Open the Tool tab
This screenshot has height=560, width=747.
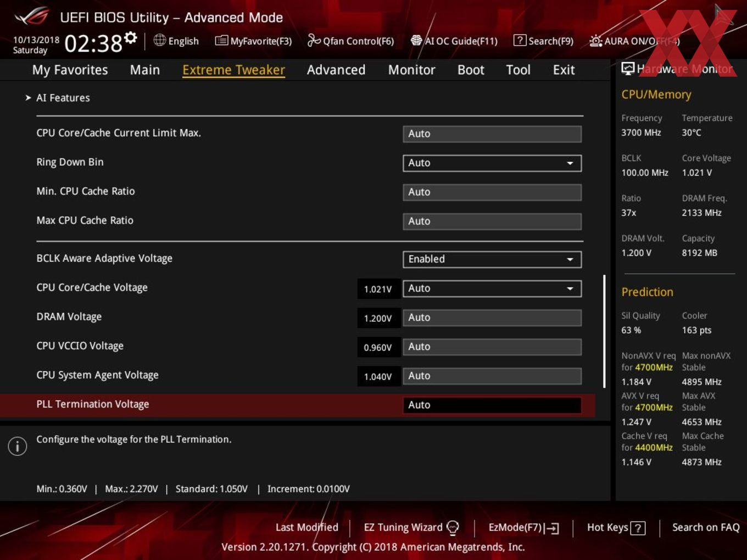pos(518,70)
